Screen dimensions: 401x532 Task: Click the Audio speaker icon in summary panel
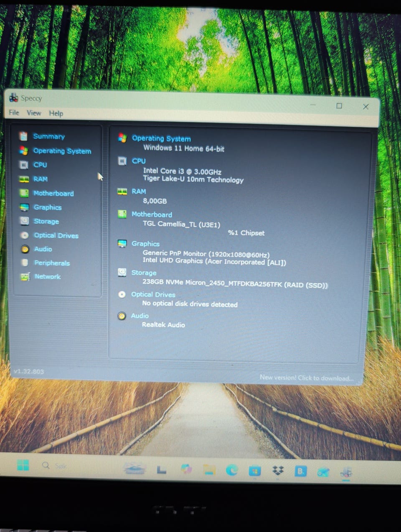(x=122, y=316)
